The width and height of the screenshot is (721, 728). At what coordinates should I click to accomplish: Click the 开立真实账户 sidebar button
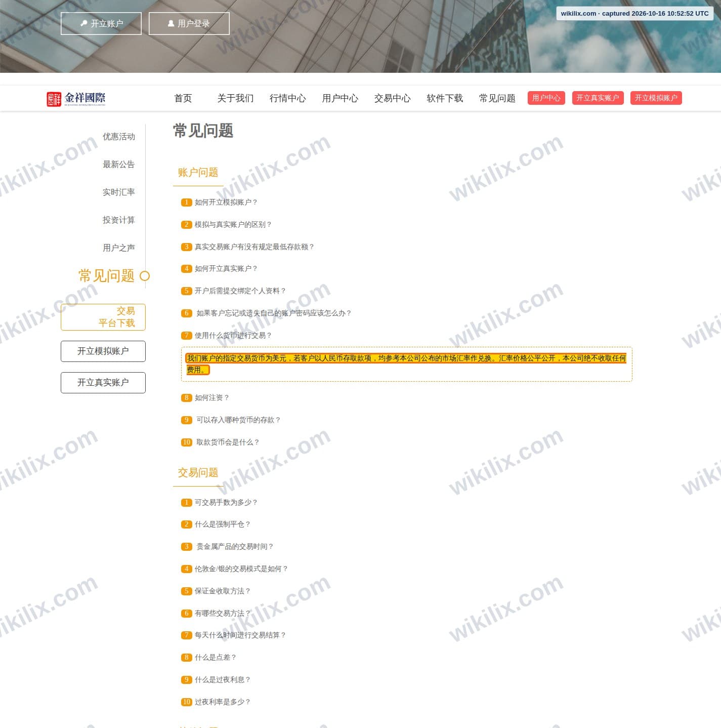click(x=103, y=383)
